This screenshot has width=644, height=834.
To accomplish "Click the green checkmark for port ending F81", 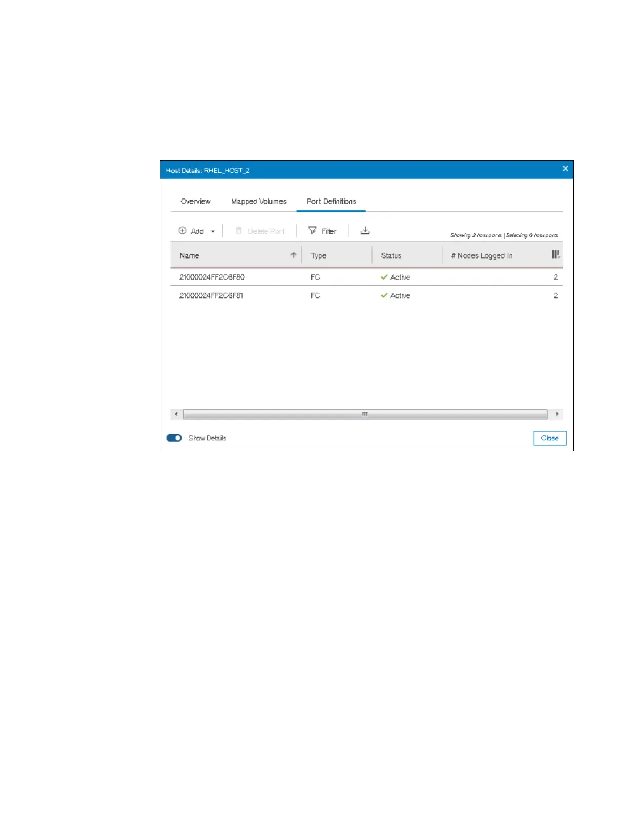I will (384, 295).
